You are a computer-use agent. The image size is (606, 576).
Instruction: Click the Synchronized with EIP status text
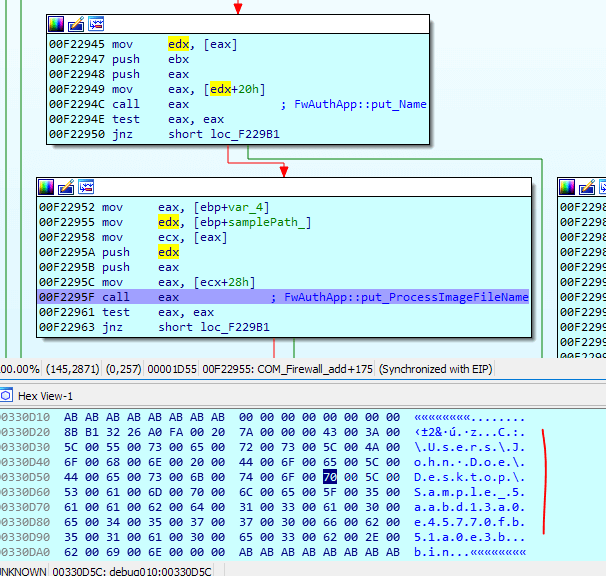pyautogui.click(x=436, y=369)
